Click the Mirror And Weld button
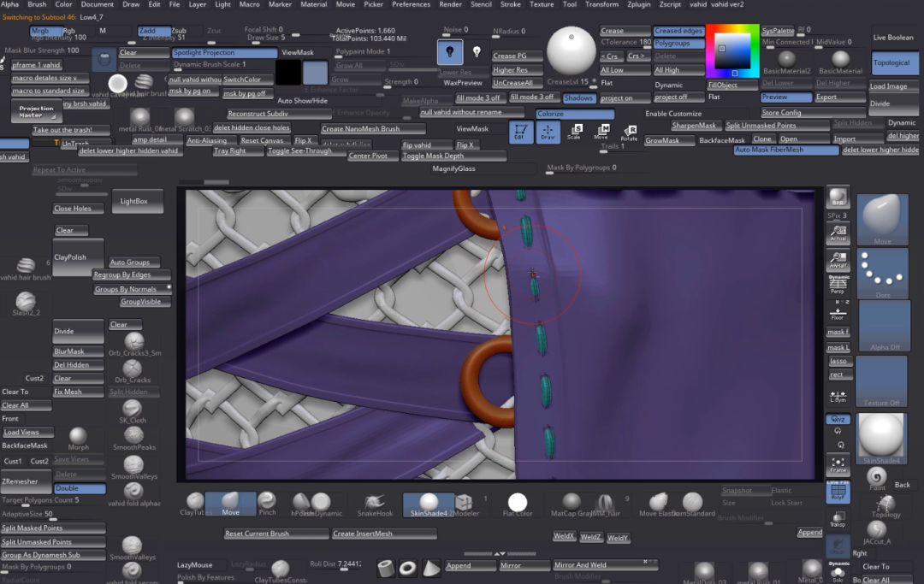 pyautogui.click(x=605, y=565)
